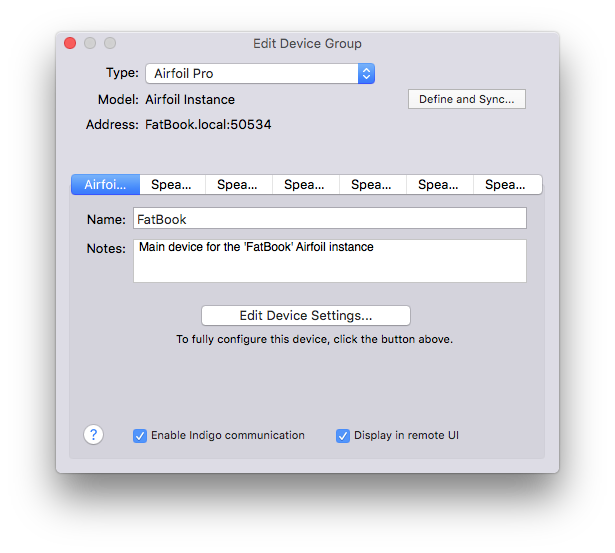The height and width of the screenshot is (553, 615).
Task: Click into the Name field containing FatBook
Action: coord(330,218)
